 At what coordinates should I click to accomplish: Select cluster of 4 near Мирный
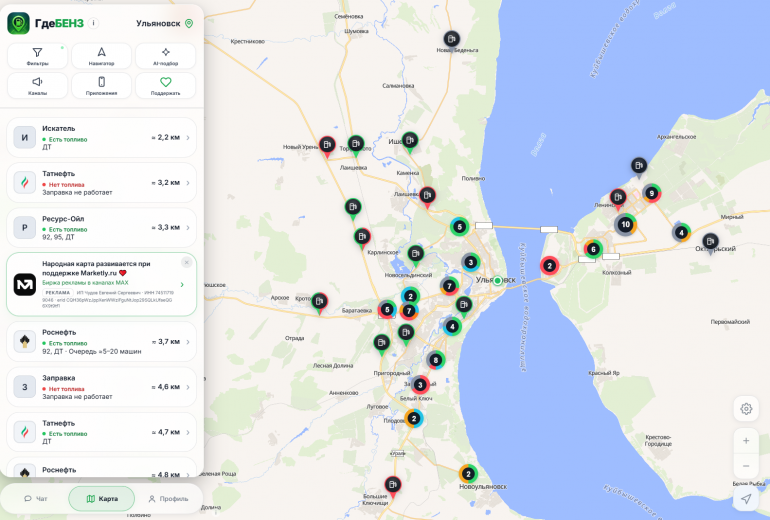click(x=681, y=232)
